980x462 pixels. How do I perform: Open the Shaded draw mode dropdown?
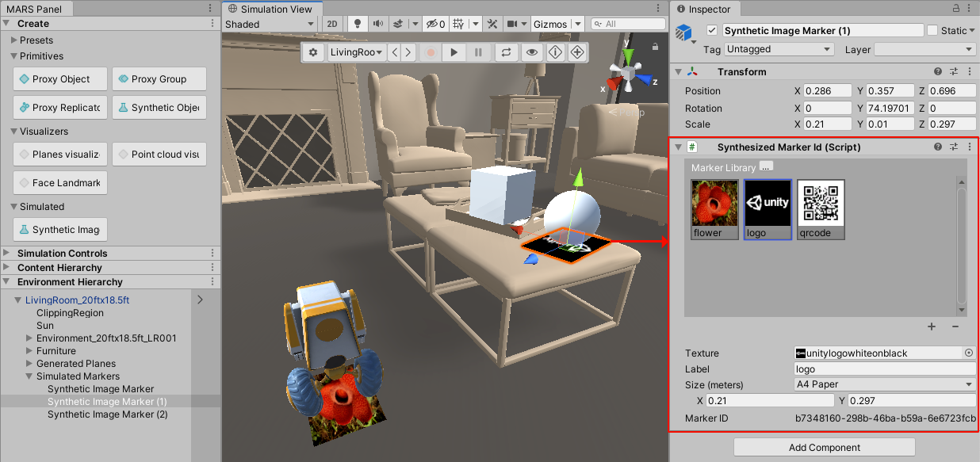pyautogui.click(x=270, y=24)
